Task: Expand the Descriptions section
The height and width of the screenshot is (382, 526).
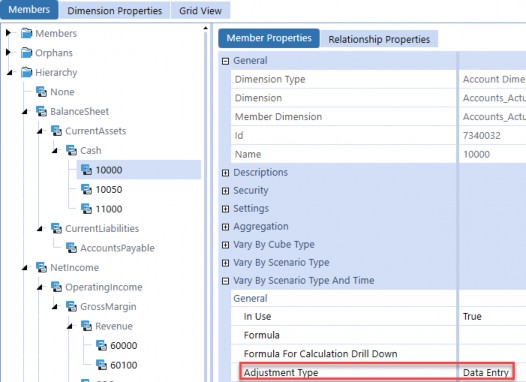Action: 225,173
